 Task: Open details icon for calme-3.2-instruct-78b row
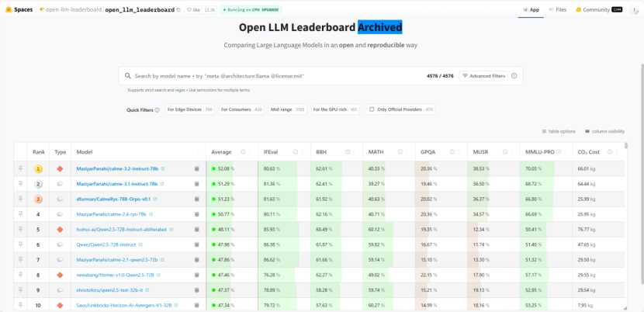[x=197, y=168]
